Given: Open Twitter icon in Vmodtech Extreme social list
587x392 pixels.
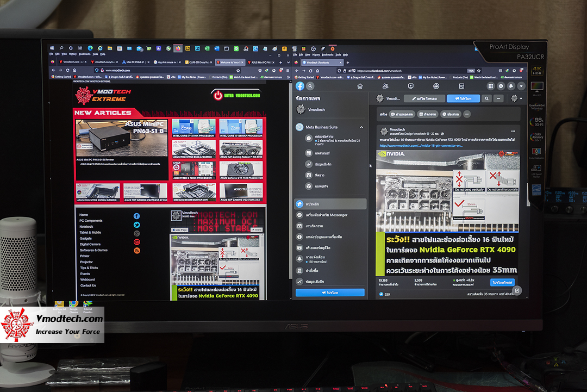Looking at the screenshot, I should [136, 225].
